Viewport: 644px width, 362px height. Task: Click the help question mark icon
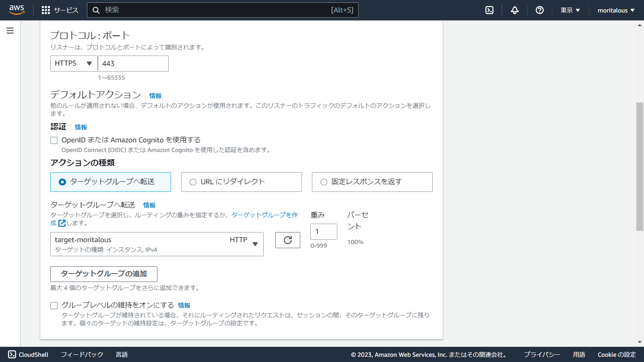coord(539,10)
